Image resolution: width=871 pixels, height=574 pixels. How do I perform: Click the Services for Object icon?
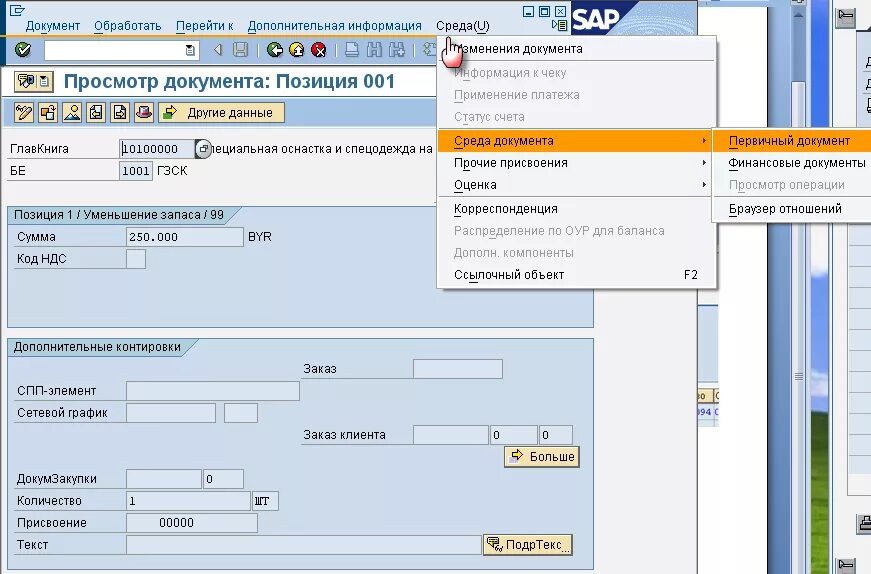coord(26,82)
